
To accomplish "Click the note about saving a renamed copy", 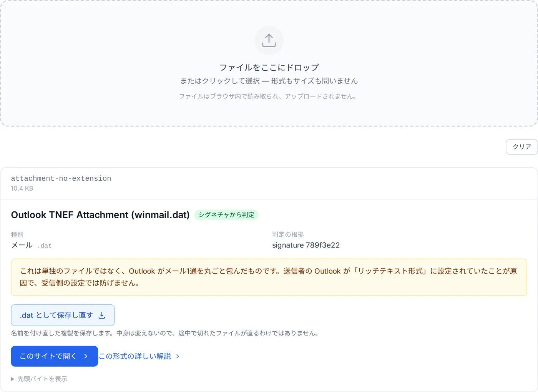I will click(x=166, y=333).
